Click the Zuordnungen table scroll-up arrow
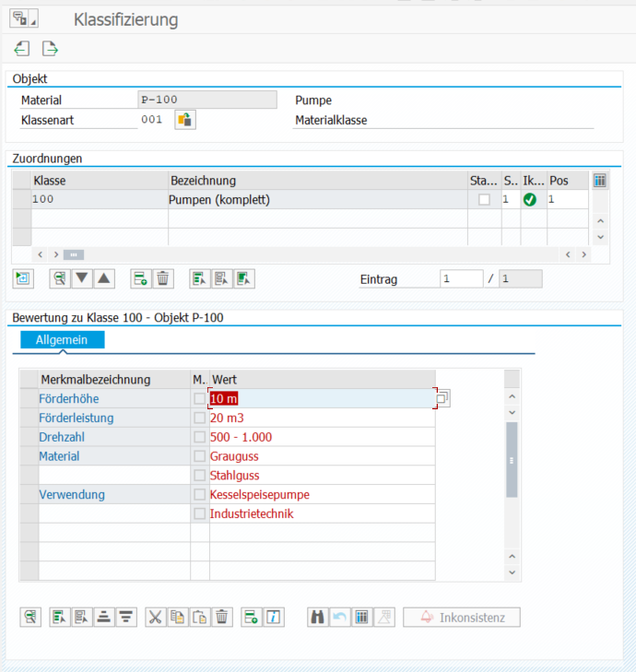This screenshot has width=636, height=672. tap(600, 221)
